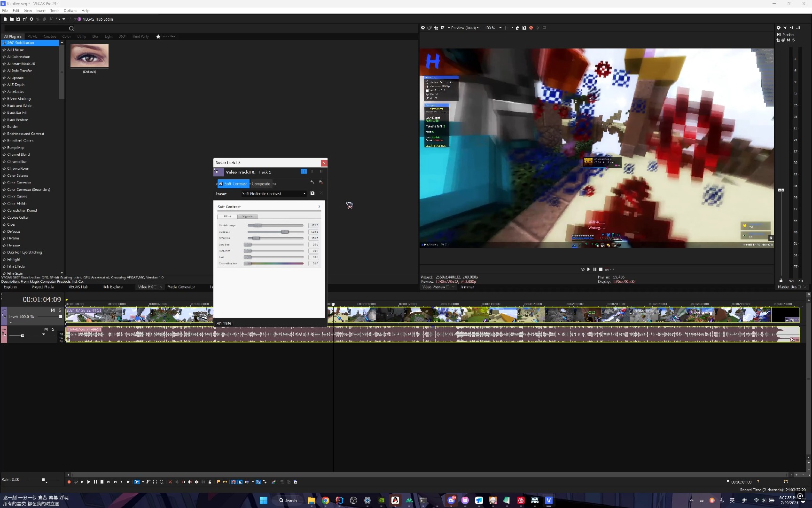The height and width of the screenshot is (508, 812).
Task: Pause timeline playback
Action: pos(95,482)
